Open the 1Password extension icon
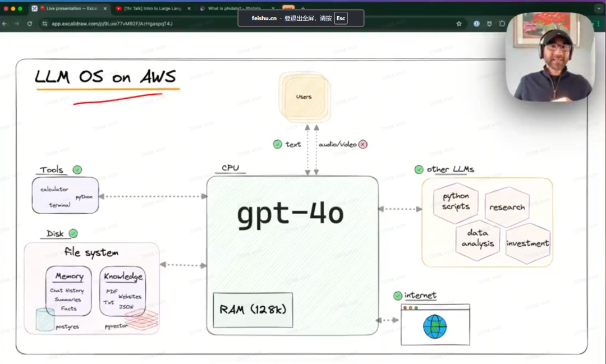The image size is (606, 364). click(476, 24)
